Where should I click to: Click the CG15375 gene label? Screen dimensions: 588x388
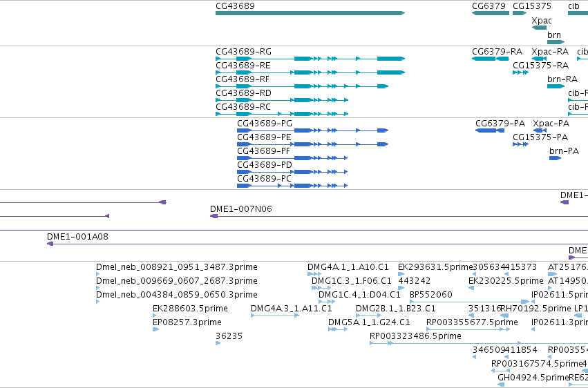(x=532, y=6)
